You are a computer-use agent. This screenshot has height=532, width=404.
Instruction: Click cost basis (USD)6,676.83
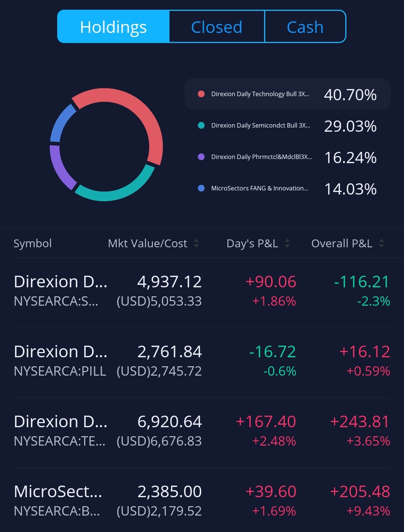click(x=159, y=441)
